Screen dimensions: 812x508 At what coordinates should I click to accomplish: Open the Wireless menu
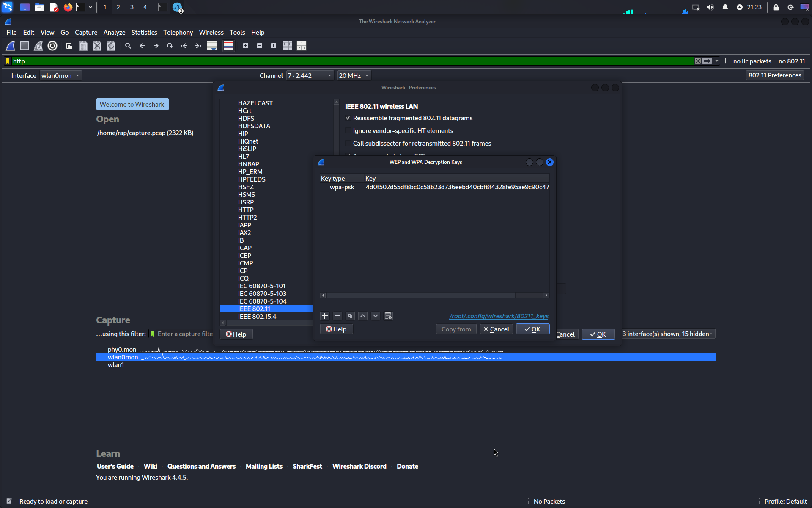[211, 33]
